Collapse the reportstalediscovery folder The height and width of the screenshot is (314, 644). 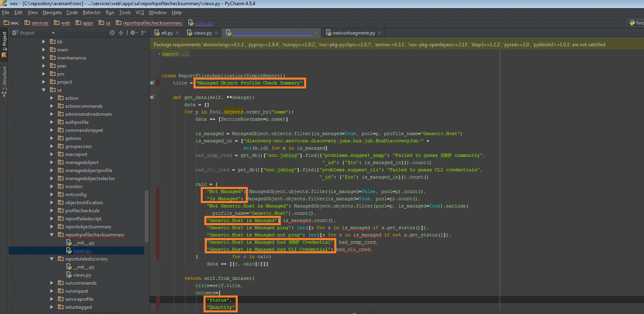pos(52,259)
